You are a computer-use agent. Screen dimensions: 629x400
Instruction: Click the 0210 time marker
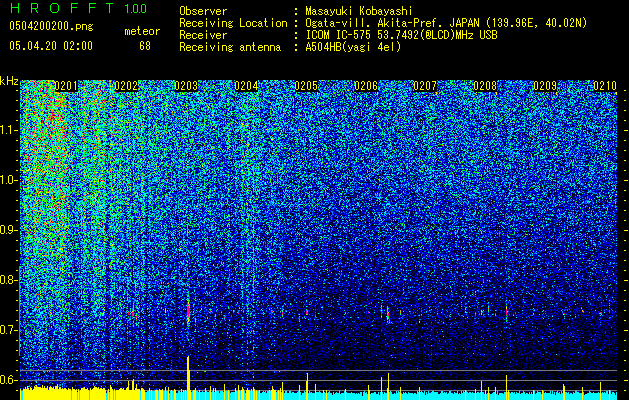pyautogui.click(x=605, y=86)
